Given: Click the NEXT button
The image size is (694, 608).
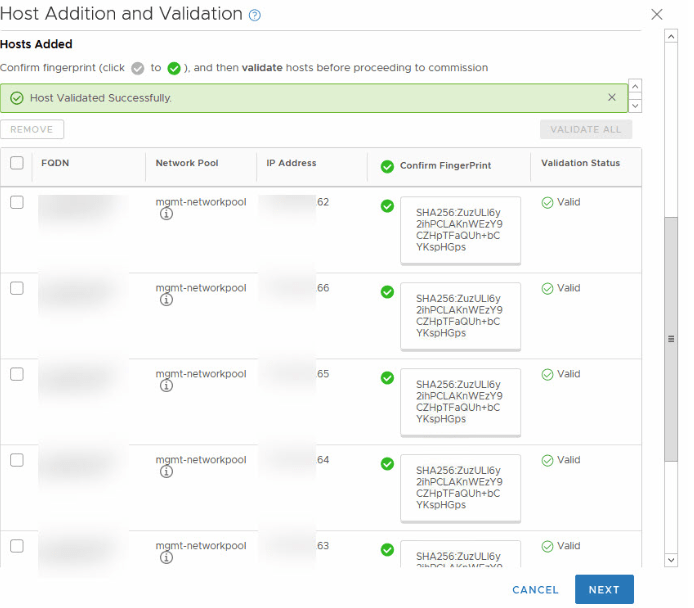Looking at the screenshot, I should (604, 590).
